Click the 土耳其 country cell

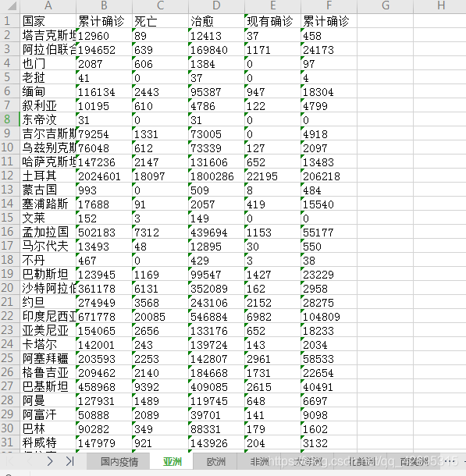pos(48,176)
